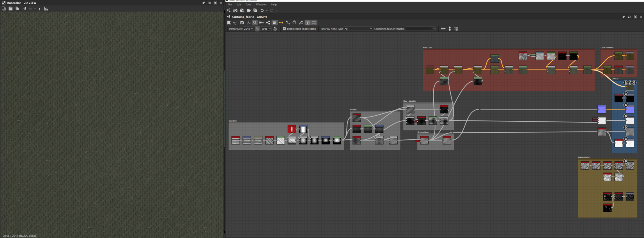Click the camera snapshot icon in graph toolbar
The width and height of the screenshot is (644, 238).
[242, 23]
